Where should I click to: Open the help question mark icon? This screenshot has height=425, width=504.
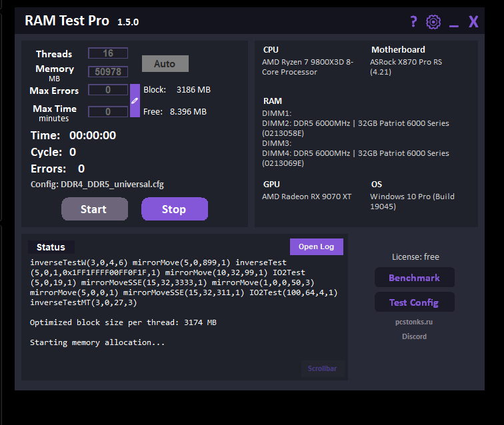[413, 22]
